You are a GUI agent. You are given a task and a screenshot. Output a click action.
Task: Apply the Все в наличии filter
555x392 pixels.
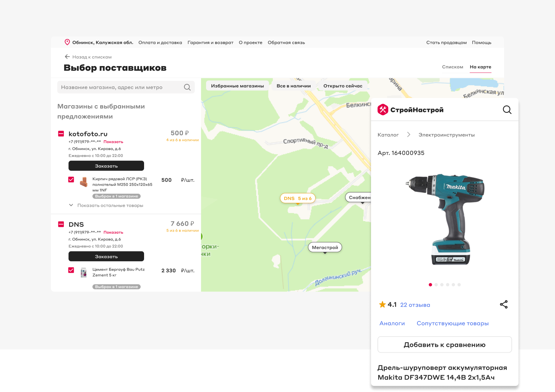(293, 86)
